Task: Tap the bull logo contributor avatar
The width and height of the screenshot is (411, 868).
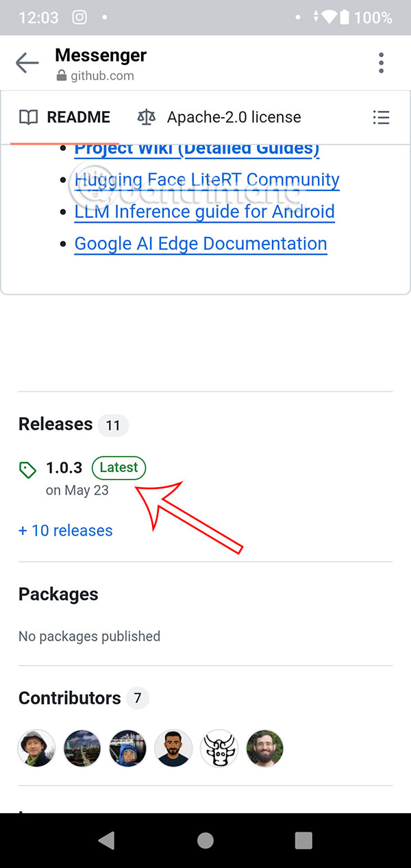Action: 219,748
